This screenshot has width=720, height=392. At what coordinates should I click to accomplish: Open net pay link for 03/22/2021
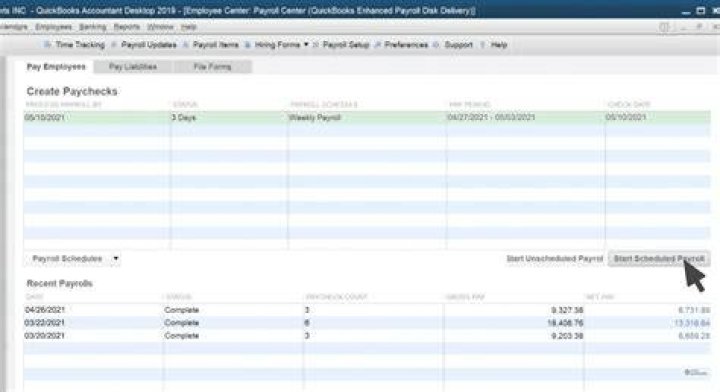pos(692,323)
